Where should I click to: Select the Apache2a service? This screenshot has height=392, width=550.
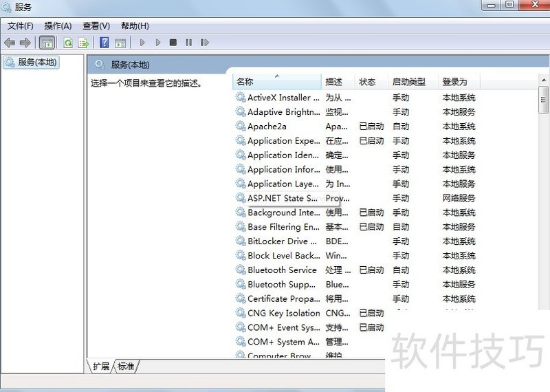point(356,127)
